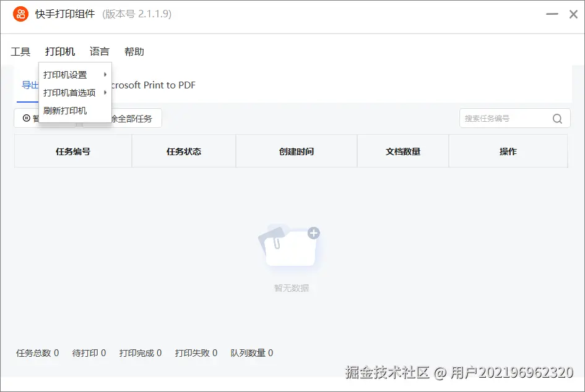Screen dimensions: 585x392
Task: Choose 刷新打印机 from the menu
Action: (x=75, y=111)
